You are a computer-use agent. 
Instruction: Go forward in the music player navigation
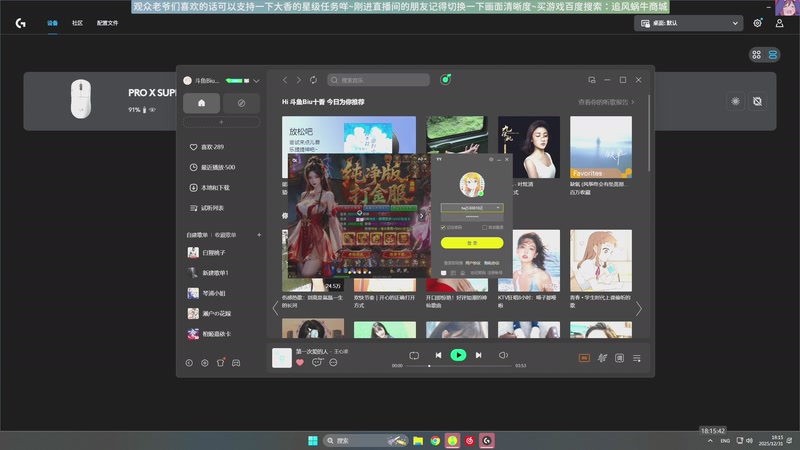click(299, 80)
